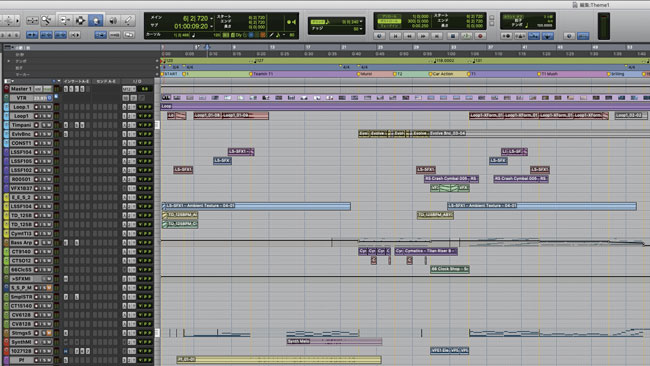The image size is (650, 366).
Task: Click the MIDI note icon in cursor row
Action: point(194,35)
